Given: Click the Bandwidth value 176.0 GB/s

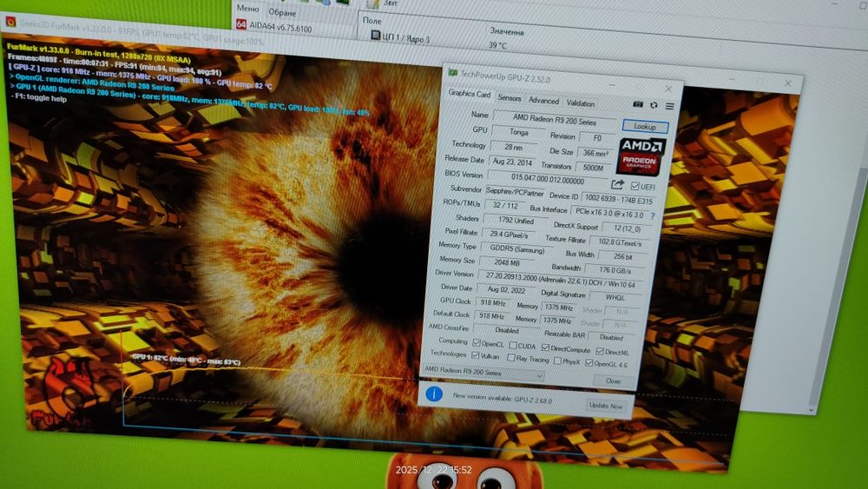Looking at the screenshot, I should click(615, 270).
